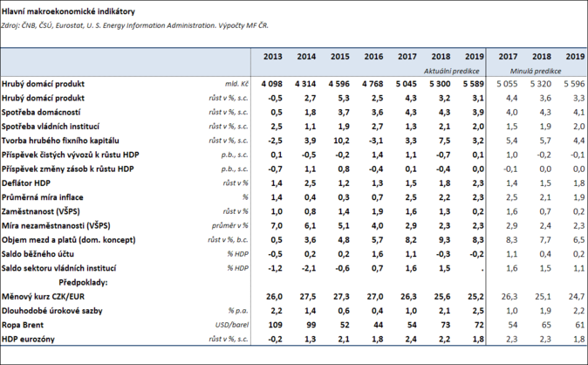Select Zaměstnanost value 1,9 for 2016

pos(377,211)
